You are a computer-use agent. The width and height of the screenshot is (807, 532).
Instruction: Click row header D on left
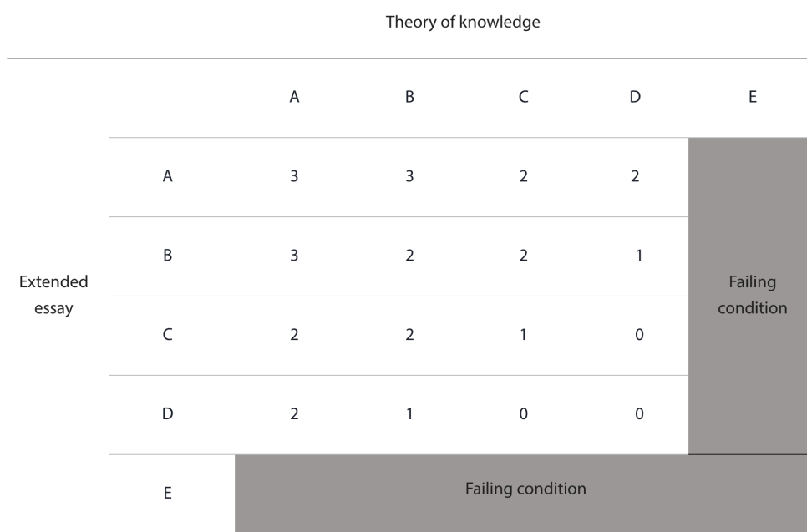(167, 413)
